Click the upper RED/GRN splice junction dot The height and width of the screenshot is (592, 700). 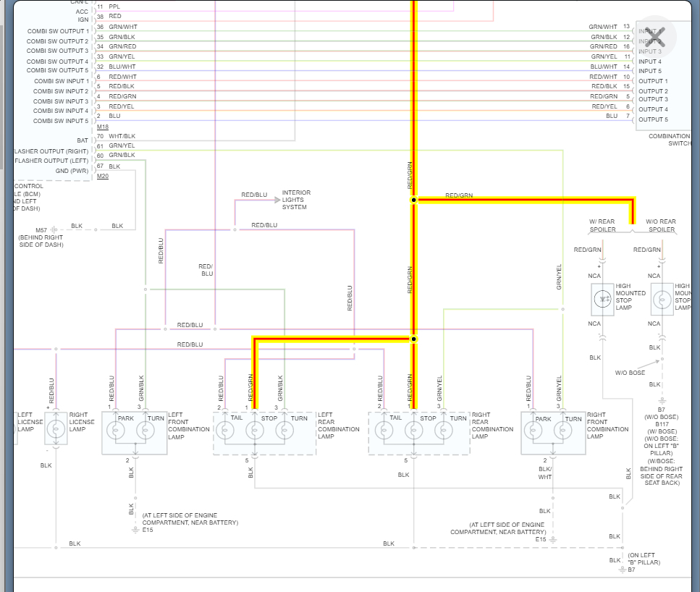413,200
